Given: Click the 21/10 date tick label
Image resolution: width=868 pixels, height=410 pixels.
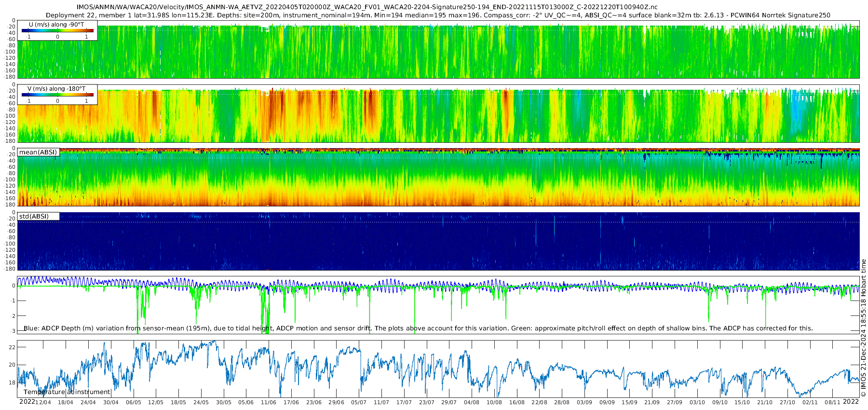Looking at the screenshot, I should click(x=765, y=402).
